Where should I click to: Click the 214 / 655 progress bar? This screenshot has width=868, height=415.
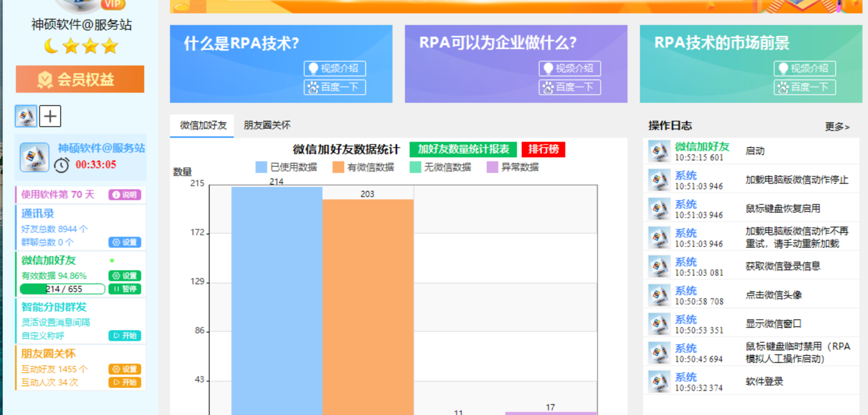(63, 289)
